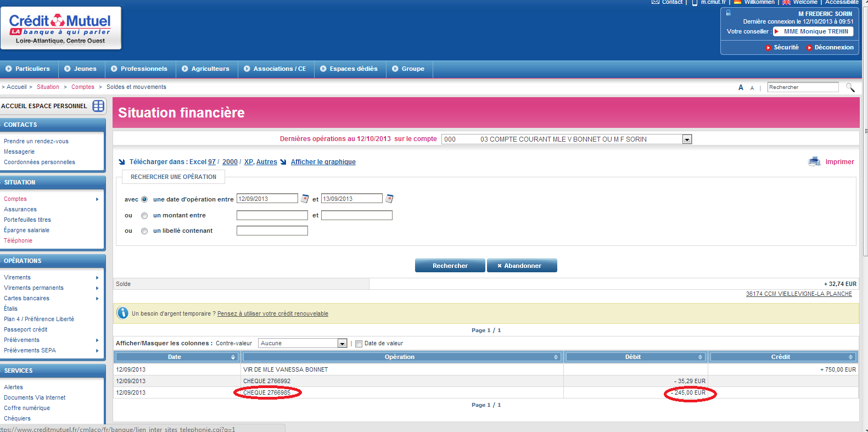Click the blue info icon in notice
The width and height of the screenshot is (868, 432).
pos(122,313)
